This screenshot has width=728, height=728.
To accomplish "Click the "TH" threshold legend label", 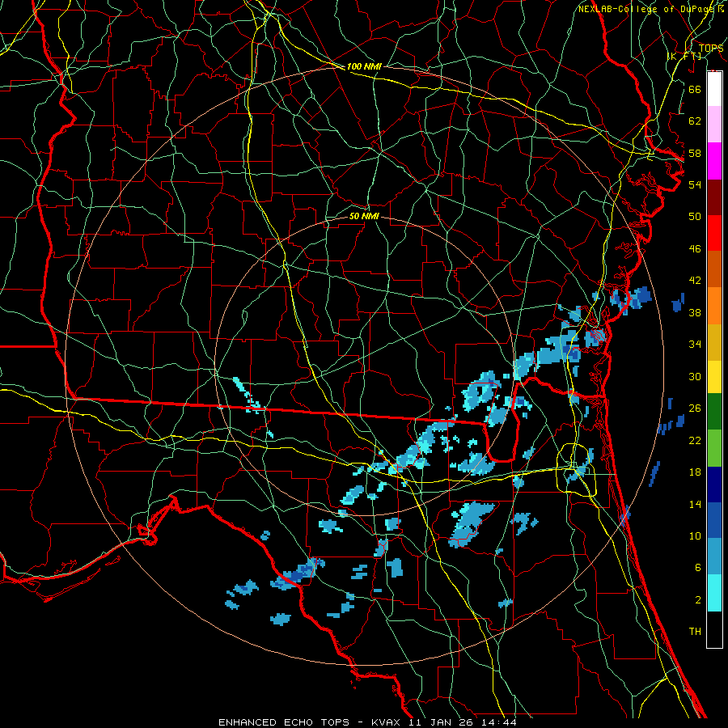I will [x=695, y=632].
